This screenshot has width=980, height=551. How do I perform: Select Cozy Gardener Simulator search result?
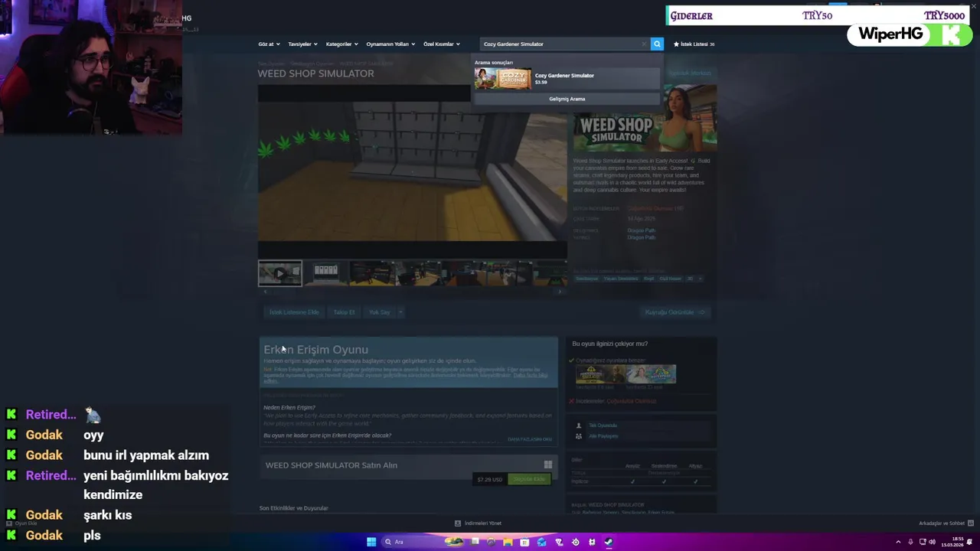pos(567,79)
